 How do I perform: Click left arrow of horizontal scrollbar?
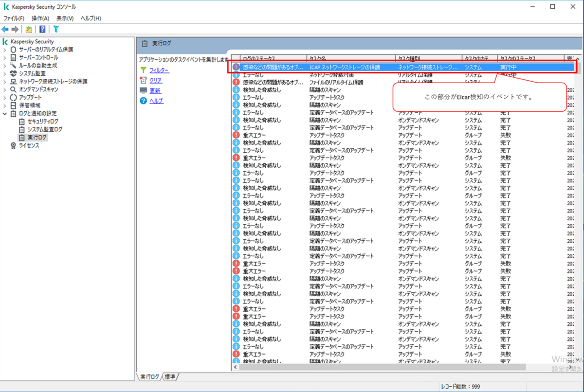(236, 368)
